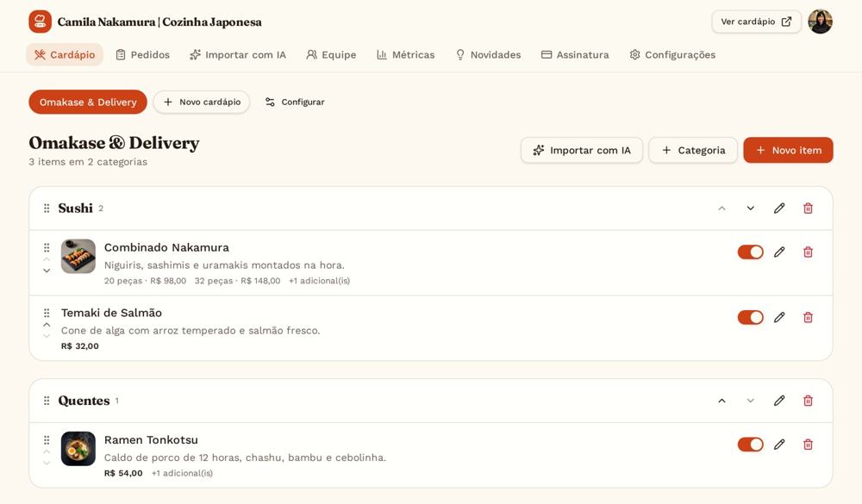862x504 pixels.
Task: Delete the Ramen Tonkotsu item
Action: (x=808, y=445)
